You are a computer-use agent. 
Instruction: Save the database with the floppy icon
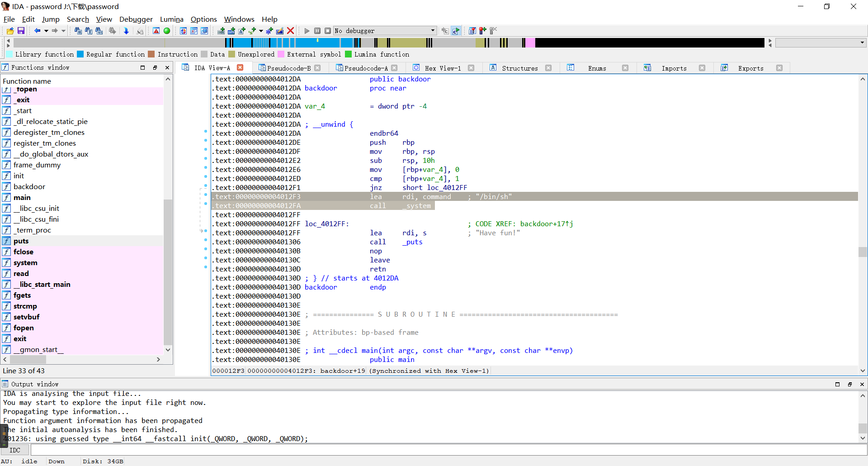(x=21, y=31)
